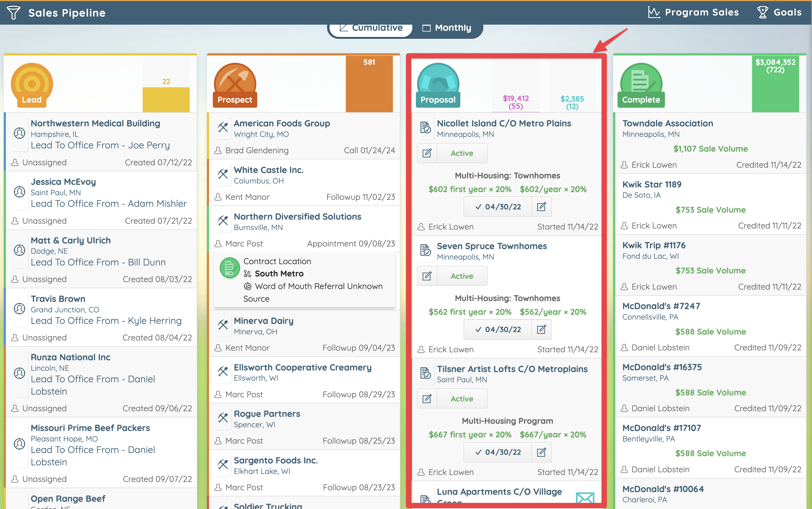Click the person icon for Northwestern Medical Building
Screen dimensions: 812x509
20,133
